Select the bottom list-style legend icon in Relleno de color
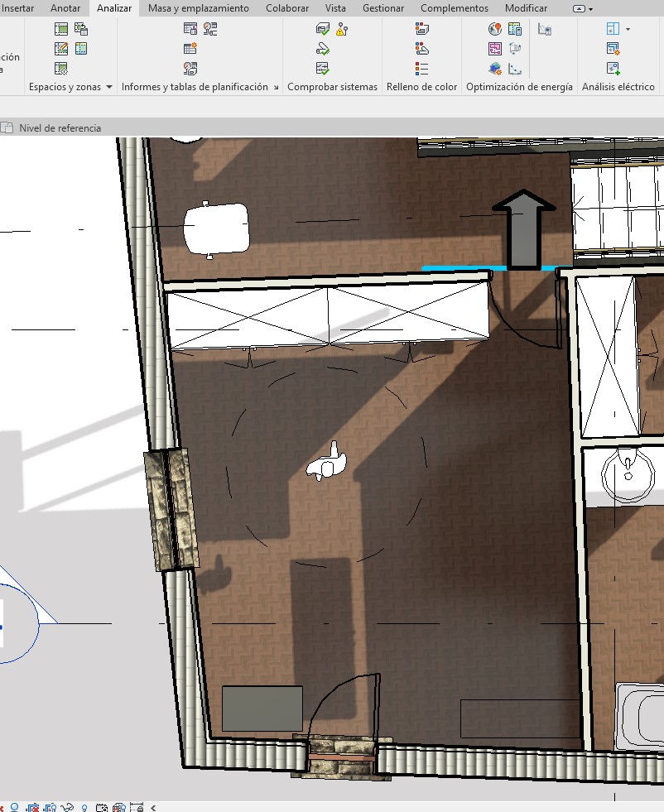The image size is (664, 812). tap(422, 69)
